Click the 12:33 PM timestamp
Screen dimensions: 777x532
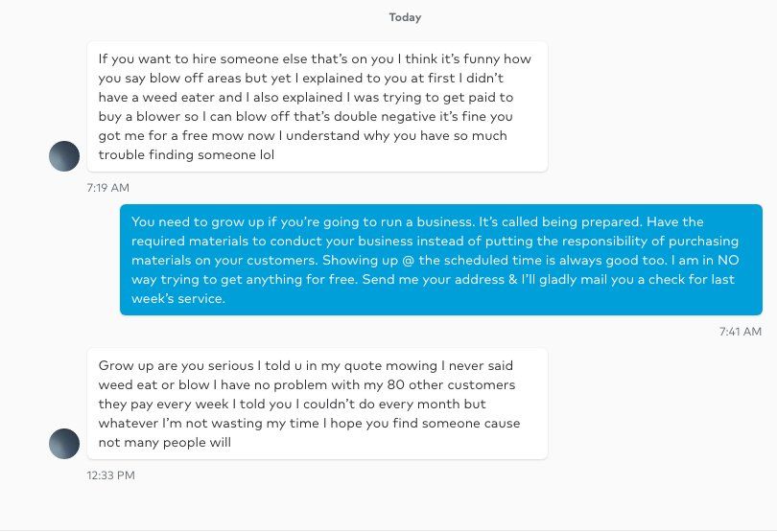(110, 474)
